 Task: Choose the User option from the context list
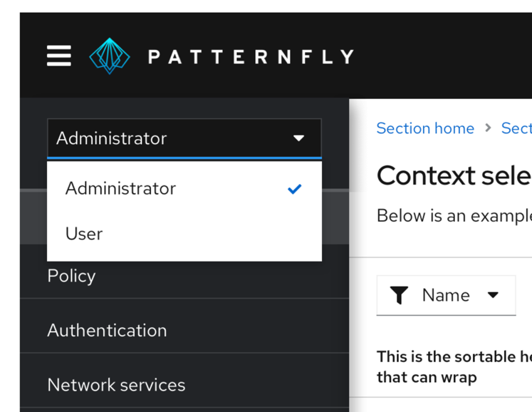point(84,234)
